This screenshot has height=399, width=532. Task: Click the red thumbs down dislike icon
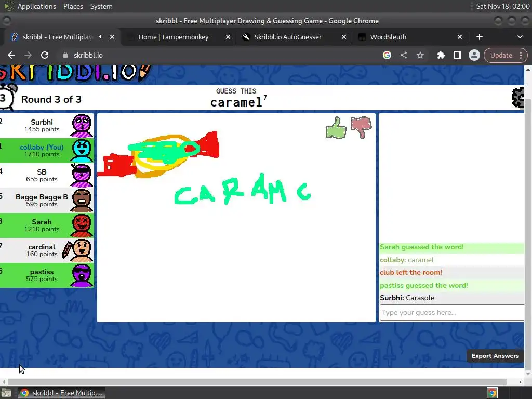(x=361, y=127)
